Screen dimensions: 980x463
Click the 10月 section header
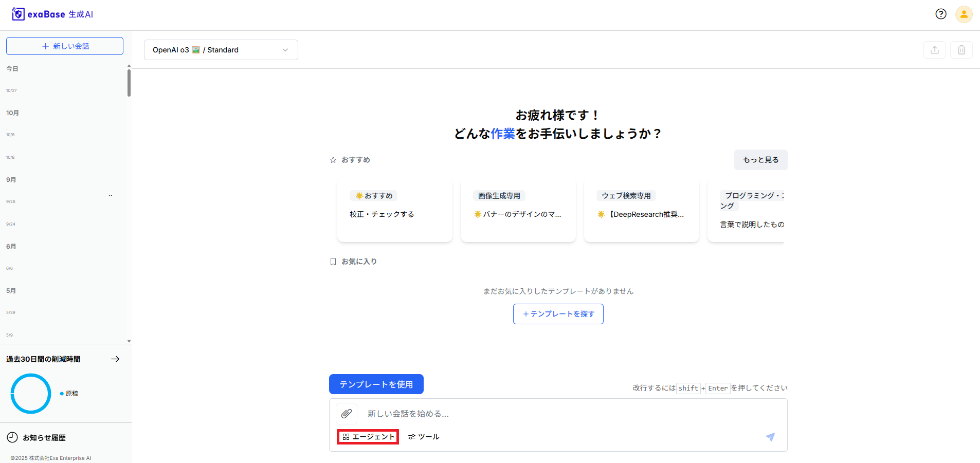pos(12,113)
